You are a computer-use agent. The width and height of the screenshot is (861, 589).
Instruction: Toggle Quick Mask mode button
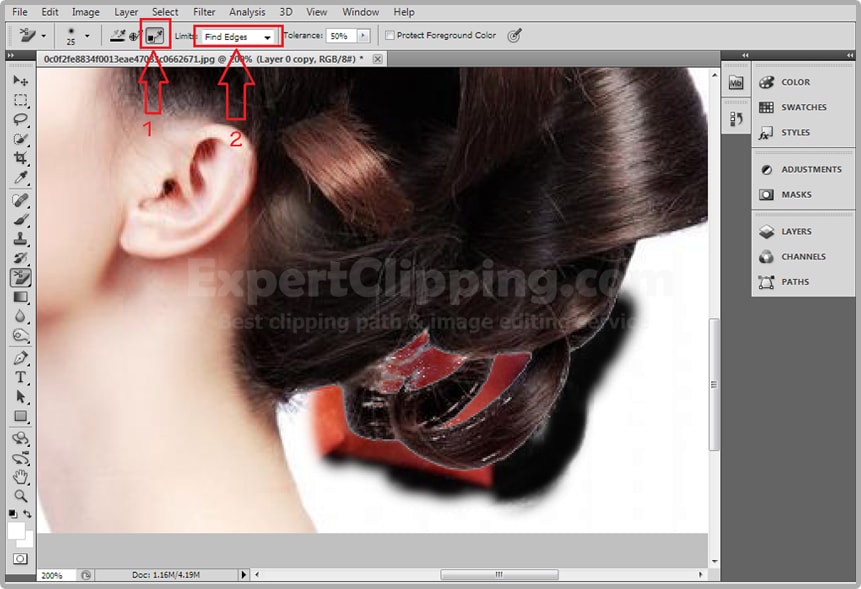coord(20,558)
